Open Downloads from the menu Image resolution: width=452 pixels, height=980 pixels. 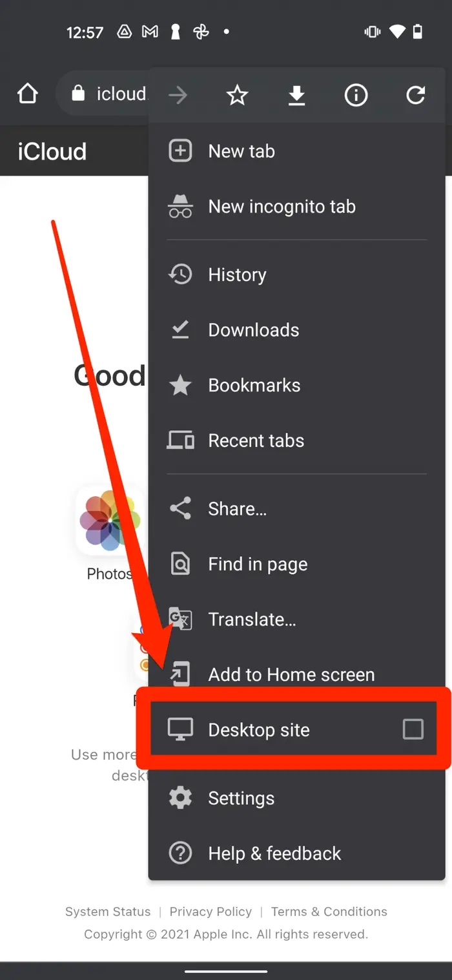[x=297, y=330]
